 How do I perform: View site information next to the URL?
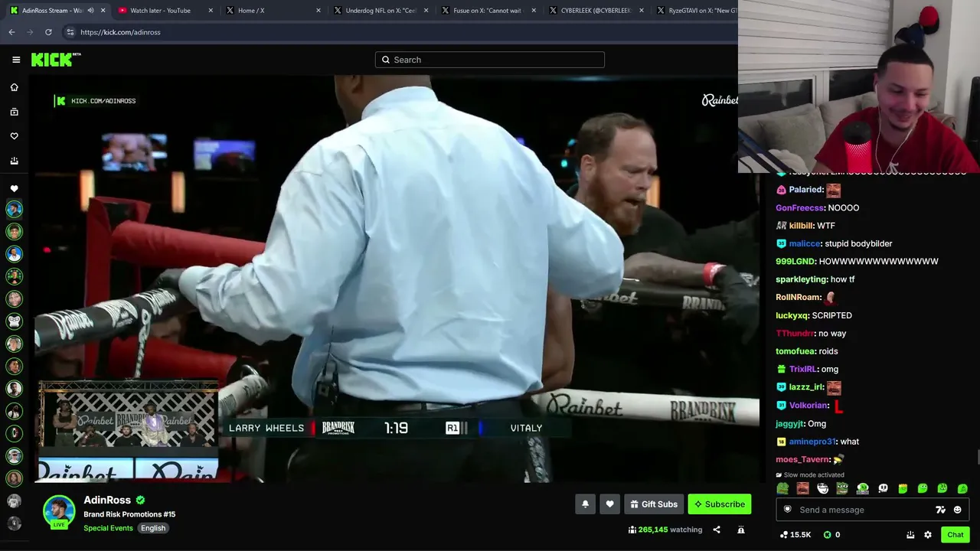coord(70,32)
